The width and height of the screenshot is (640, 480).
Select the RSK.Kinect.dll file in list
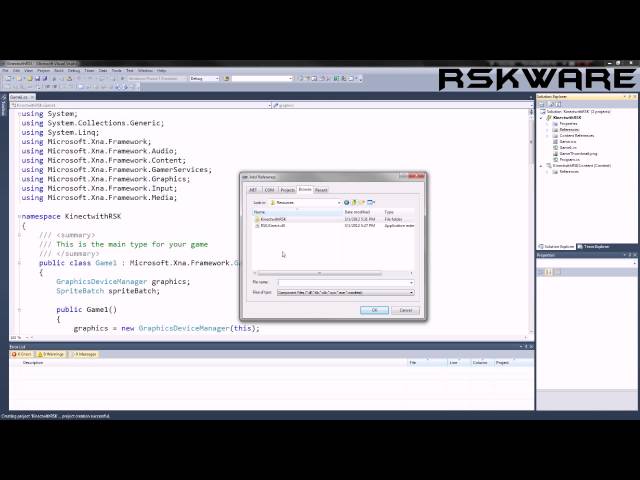click(272, 225)
